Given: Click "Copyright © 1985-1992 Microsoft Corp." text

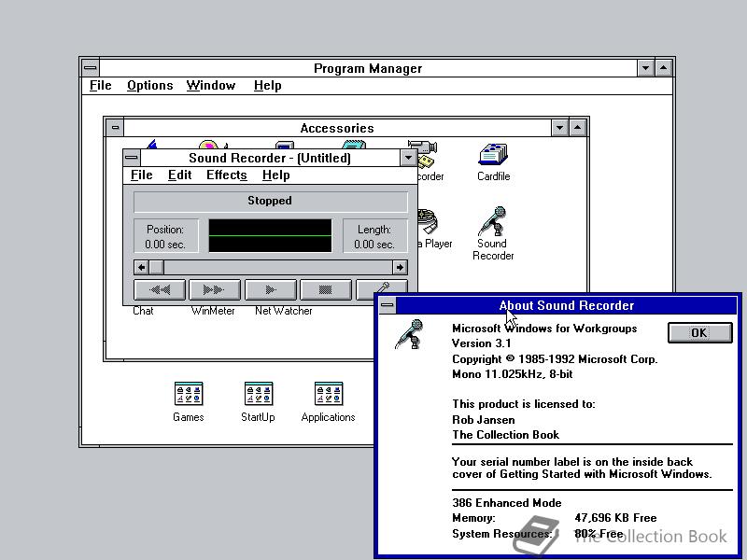Looking at the screenshot, I should pyautogui.click(x=555, y=359).
